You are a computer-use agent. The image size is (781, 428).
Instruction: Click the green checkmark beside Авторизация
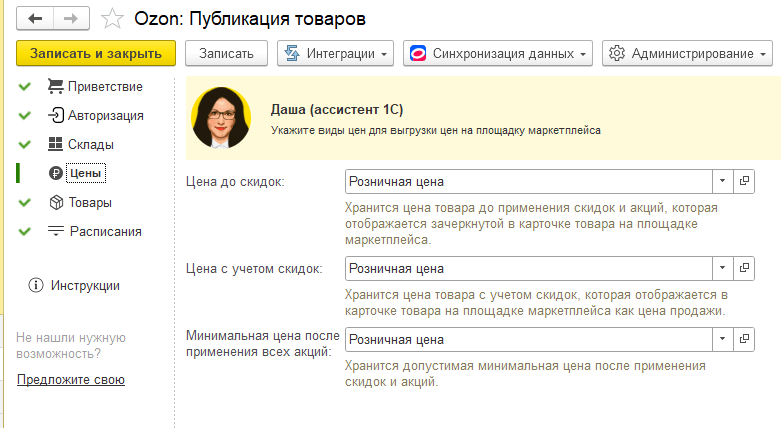24,116
